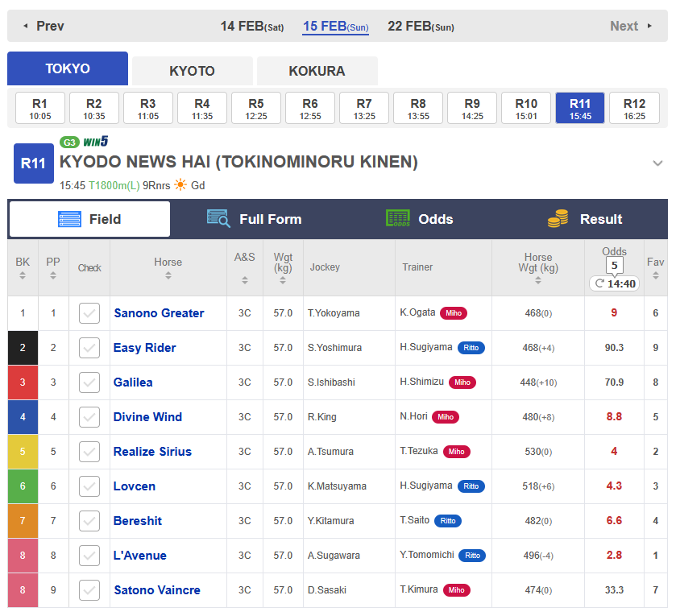Open the Full Form tab
Viewport: 680px width, 616px height.
click(x=255, y=219)
